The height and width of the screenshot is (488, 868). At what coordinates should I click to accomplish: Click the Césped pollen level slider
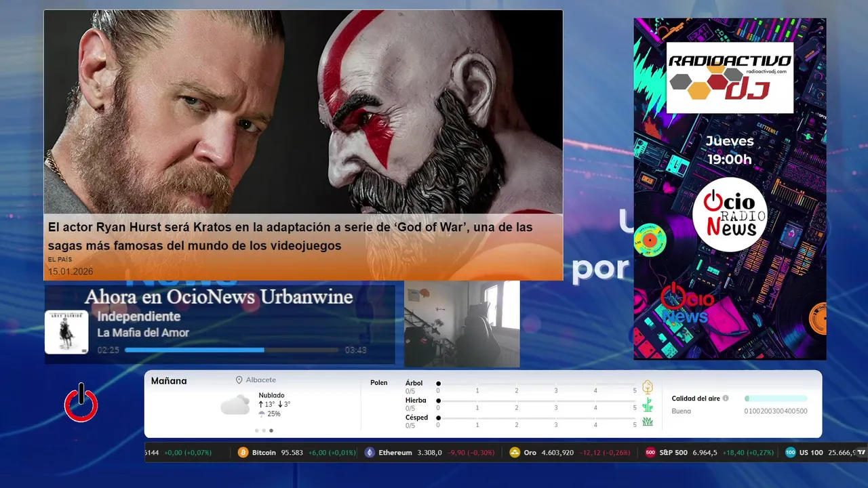pos(536,418)
